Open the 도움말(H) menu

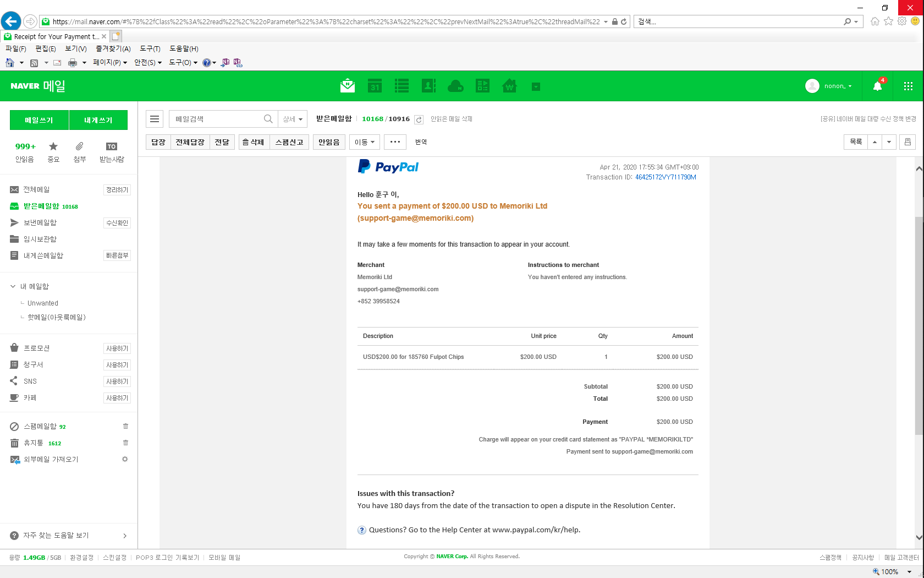184,49
